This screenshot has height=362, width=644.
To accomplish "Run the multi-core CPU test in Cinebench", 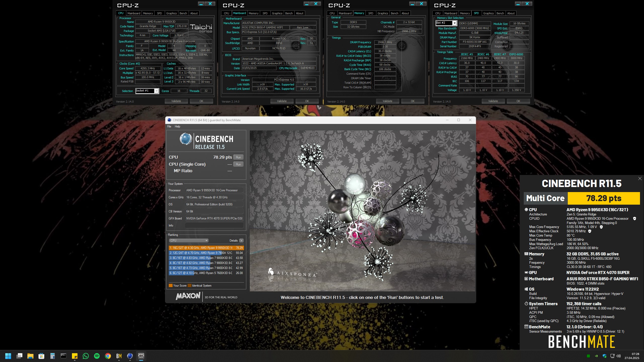I will pyautogui.click(x=238, y=157).
